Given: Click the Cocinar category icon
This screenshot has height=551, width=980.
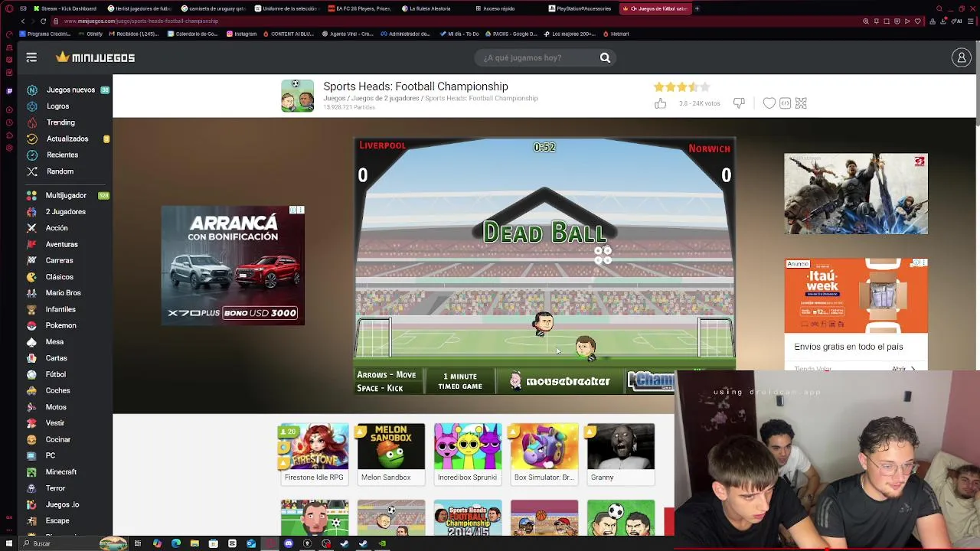Looking at the screenshot, I should [x=31, y=439].
